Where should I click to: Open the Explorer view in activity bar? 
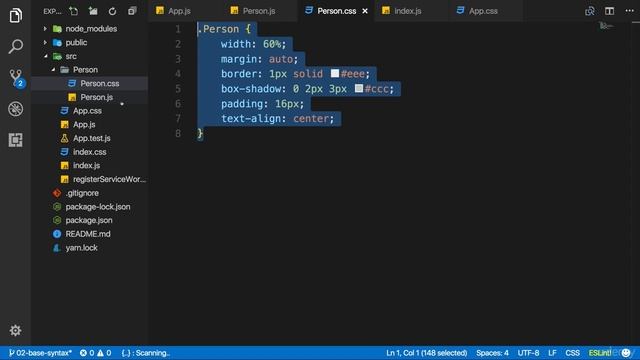(16, 16)
